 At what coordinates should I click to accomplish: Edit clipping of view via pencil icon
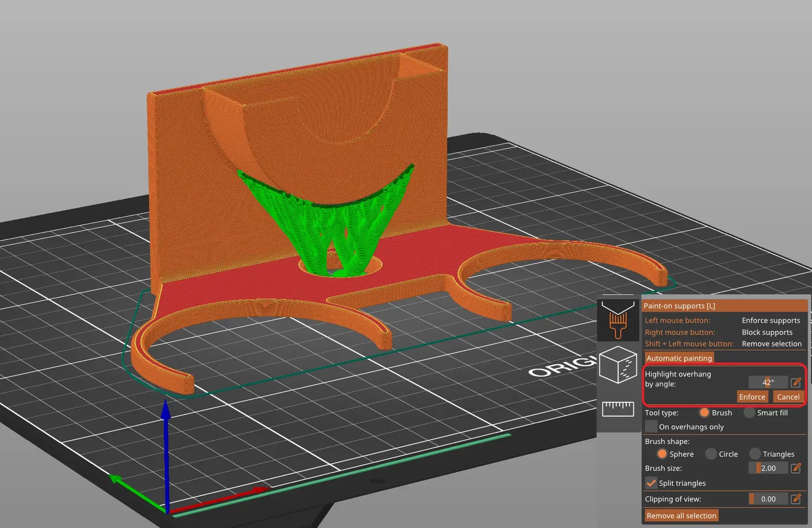(796, 499)
